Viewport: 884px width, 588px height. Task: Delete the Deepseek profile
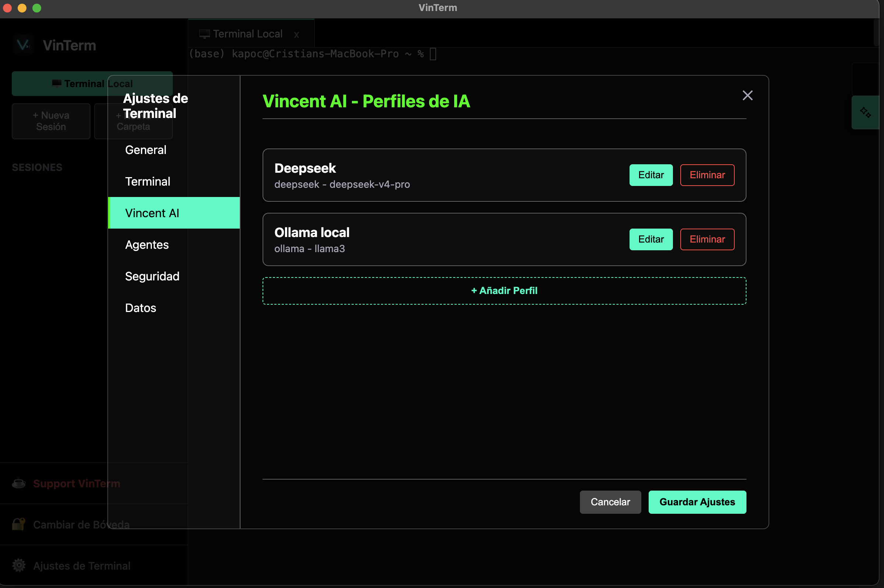click(707, 175)
